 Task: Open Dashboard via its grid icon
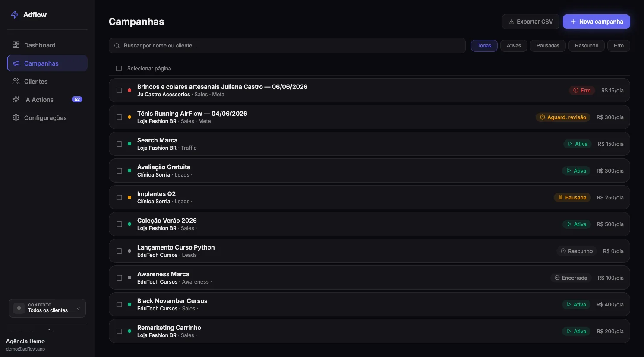[16, 45]
